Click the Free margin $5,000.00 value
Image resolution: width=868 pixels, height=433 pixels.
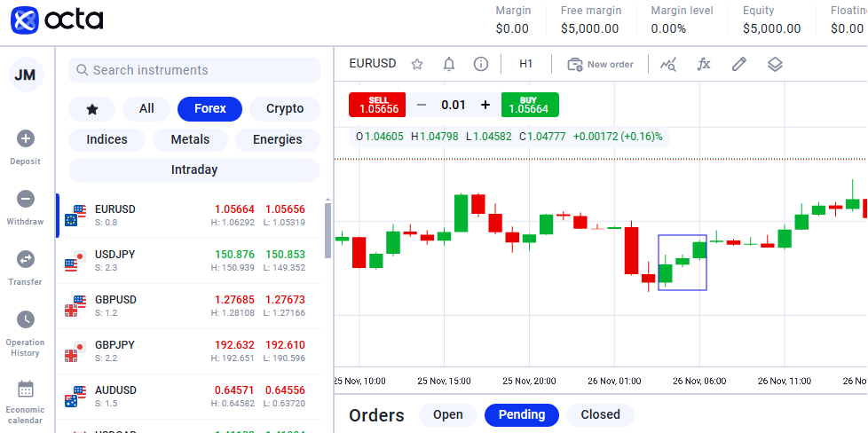coord(589,28)
